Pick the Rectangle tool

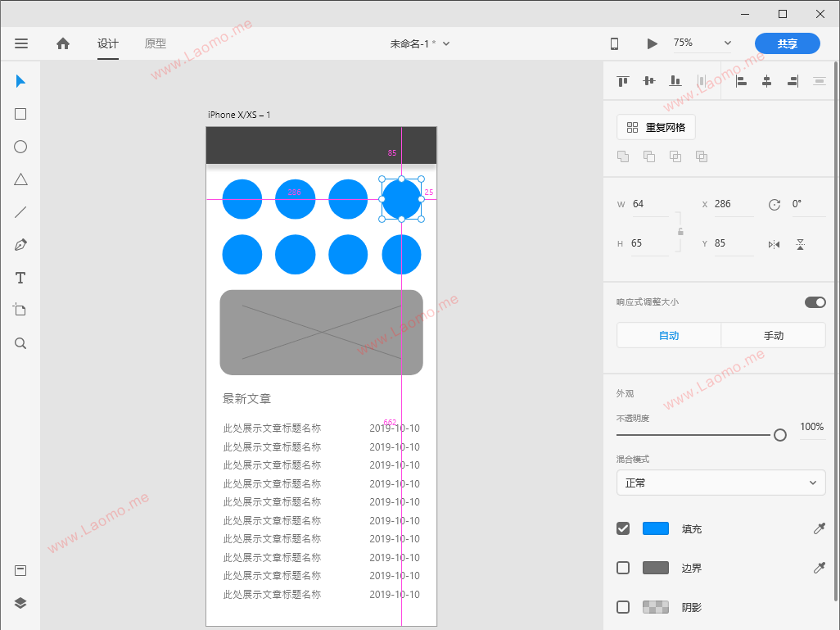pos(20,114)
